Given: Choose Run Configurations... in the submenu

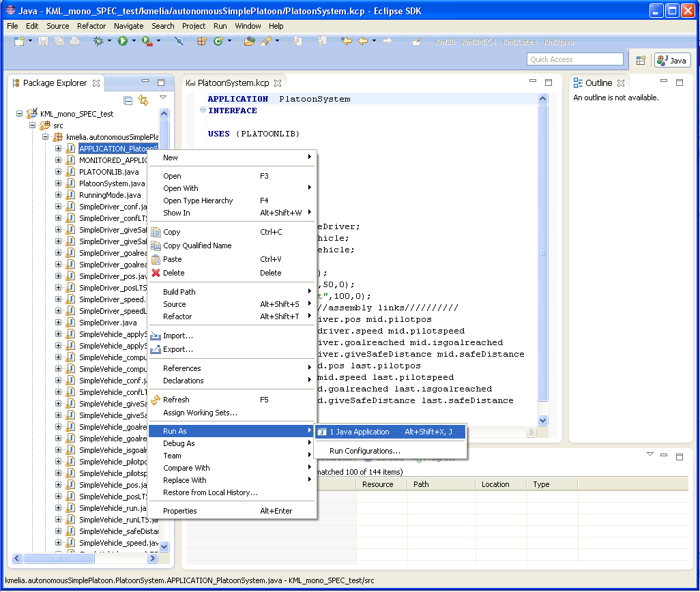Looking at the screenshot, I should tap(364, 451).
